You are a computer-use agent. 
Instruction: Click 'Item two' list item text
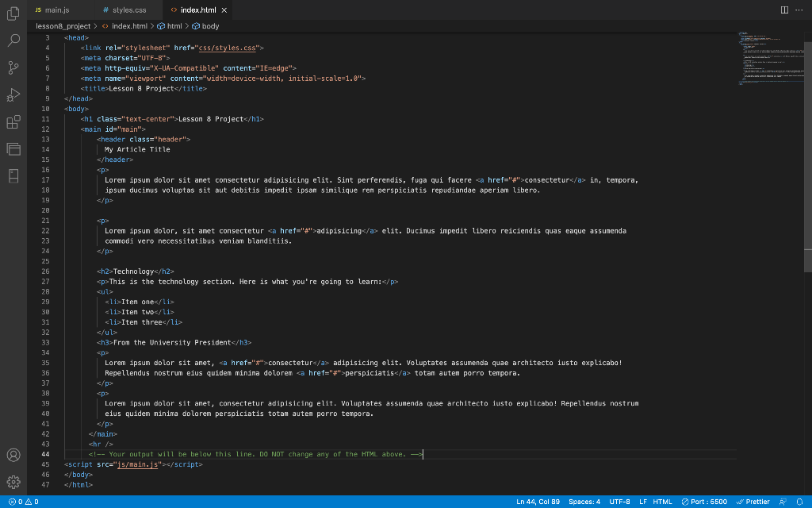(138, 312)
